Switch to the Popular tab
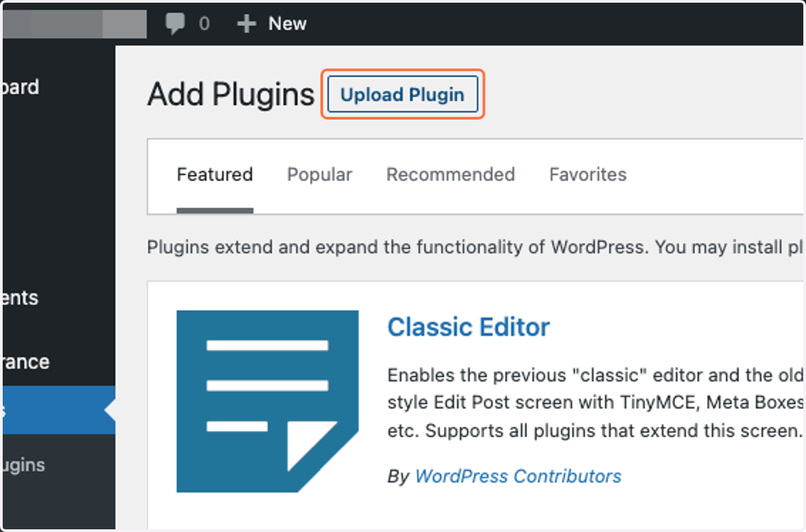Image resolution: width=806 pixels, height=532 pixels. [320, 175]
